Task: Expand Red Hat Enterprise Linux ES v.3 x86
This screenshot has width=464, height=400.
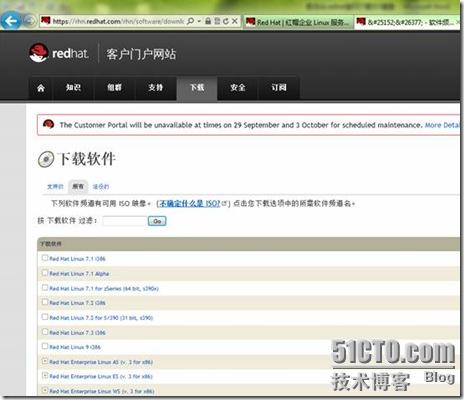Action: click(45, 375)
